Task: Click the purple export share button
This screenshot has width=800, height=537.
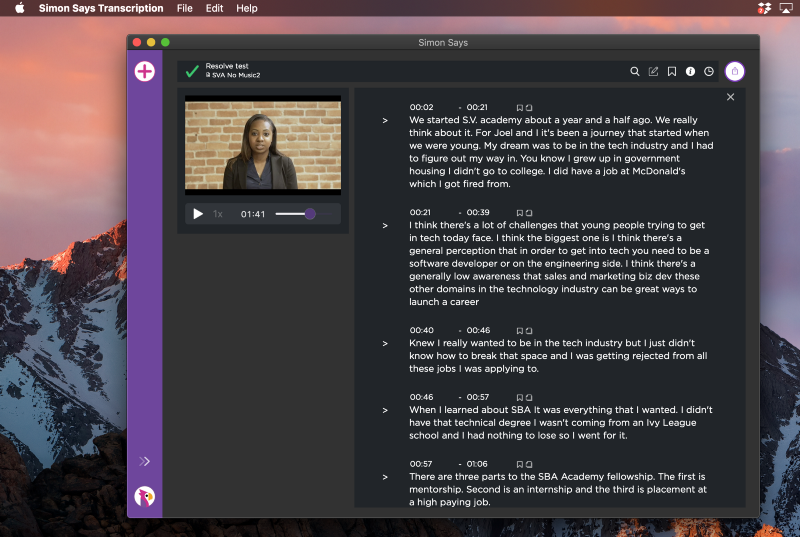Action: (x=735, y=71)
